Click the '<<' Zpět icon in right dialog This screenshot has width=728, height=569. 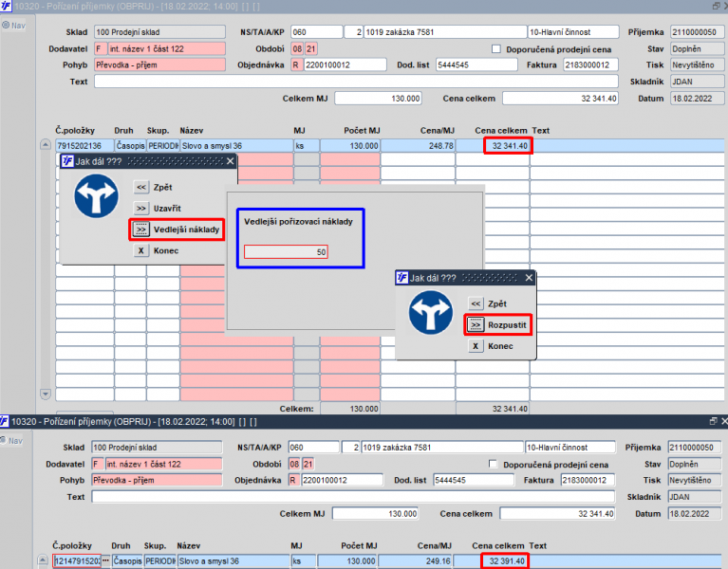pos(476,303)
